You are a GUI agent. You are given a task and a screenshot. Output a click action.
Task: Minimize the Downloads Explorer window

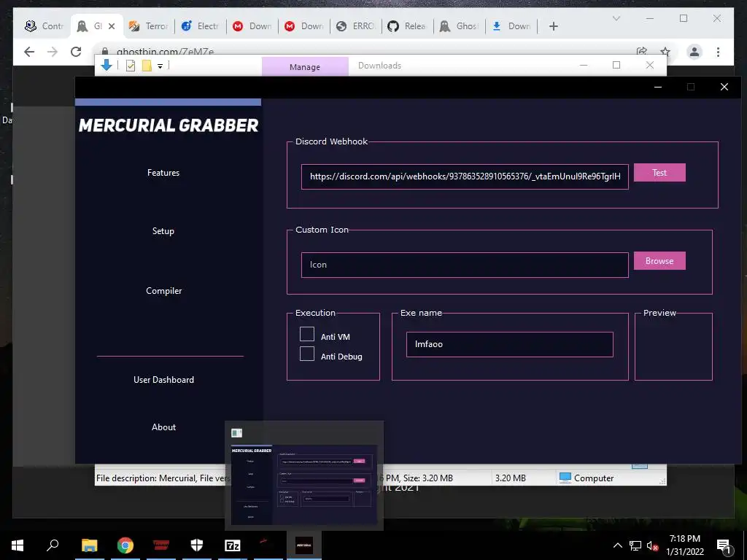pyautogui.click(x=584, y=65)
